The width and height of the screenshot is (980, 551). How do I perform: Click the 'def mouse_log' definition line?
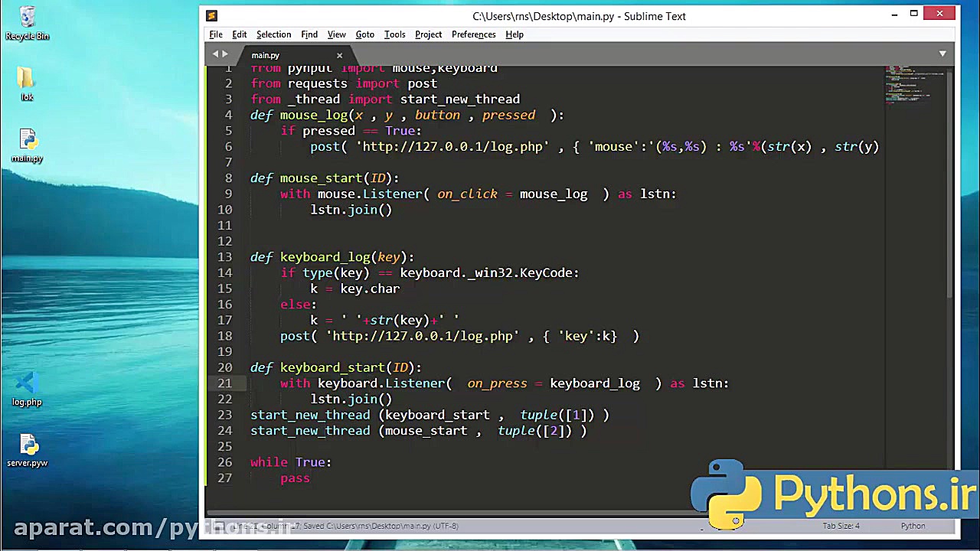click(407, 115)
